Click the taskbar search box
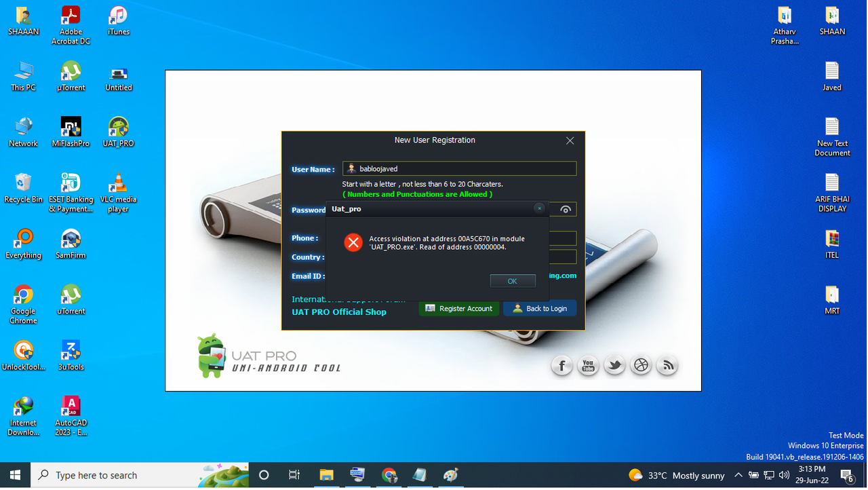Viewport: 868px width, 490px height. 140,475
